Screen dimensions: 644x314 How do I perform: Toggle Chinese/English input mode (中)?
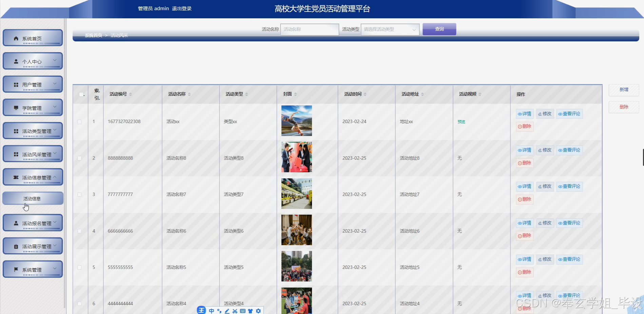coord(212,311)
